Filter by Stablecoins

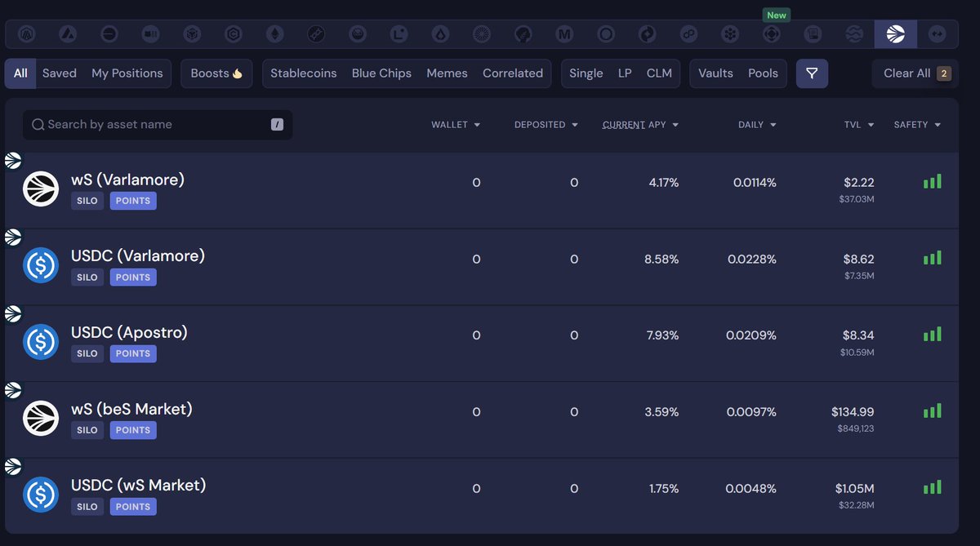(x=304, y=73)
